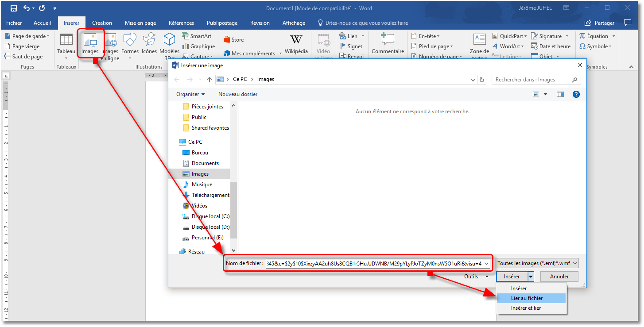This screenshot has width=644, height=327.
Task: Click the Images icon in ribbon
Action: click(90, 44)
